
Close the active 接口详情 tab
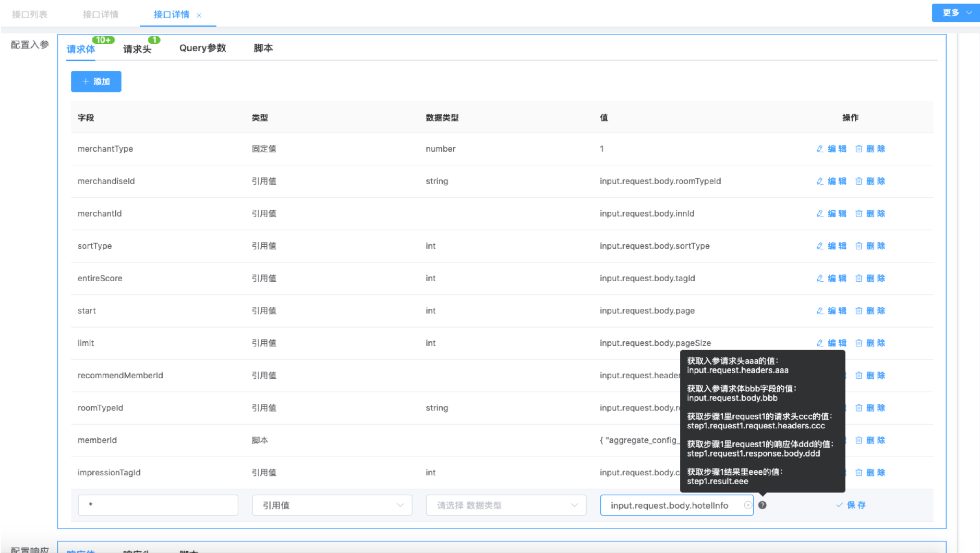click(199, 16)
